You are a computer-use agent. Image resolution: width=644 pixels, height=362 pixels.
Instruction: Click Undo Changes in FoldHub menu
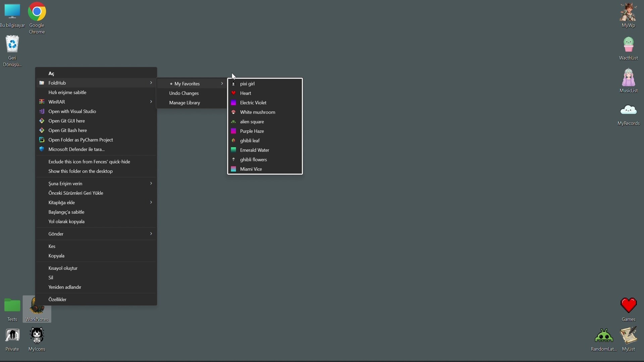tap(183, 93)
